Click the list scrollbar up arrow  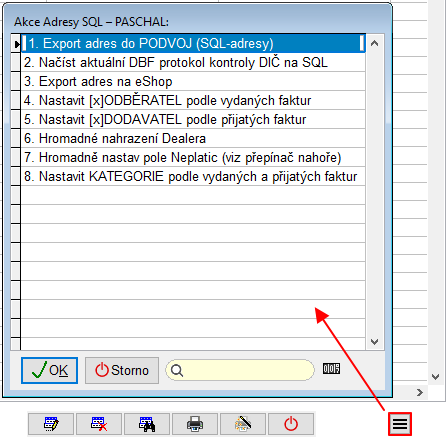375,43
